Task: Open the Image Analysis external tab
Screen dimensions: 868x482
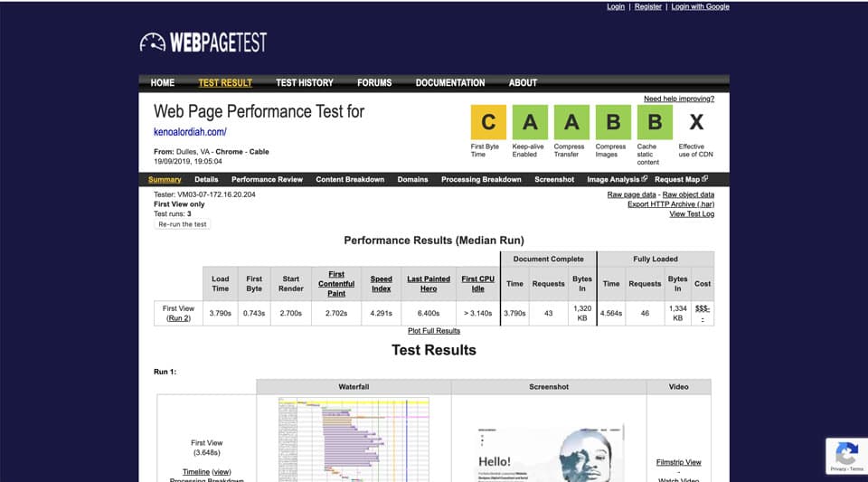Action: (x=617, y=179)
